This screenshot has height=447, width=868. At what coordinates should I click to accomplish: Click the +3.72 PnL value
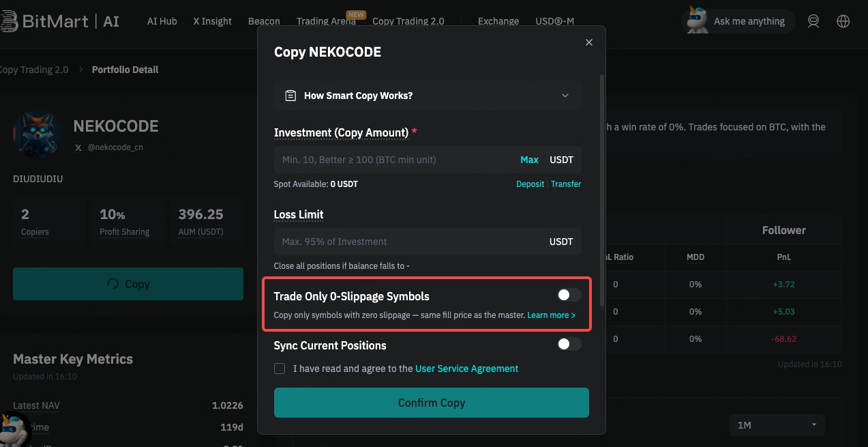[783, 284]
